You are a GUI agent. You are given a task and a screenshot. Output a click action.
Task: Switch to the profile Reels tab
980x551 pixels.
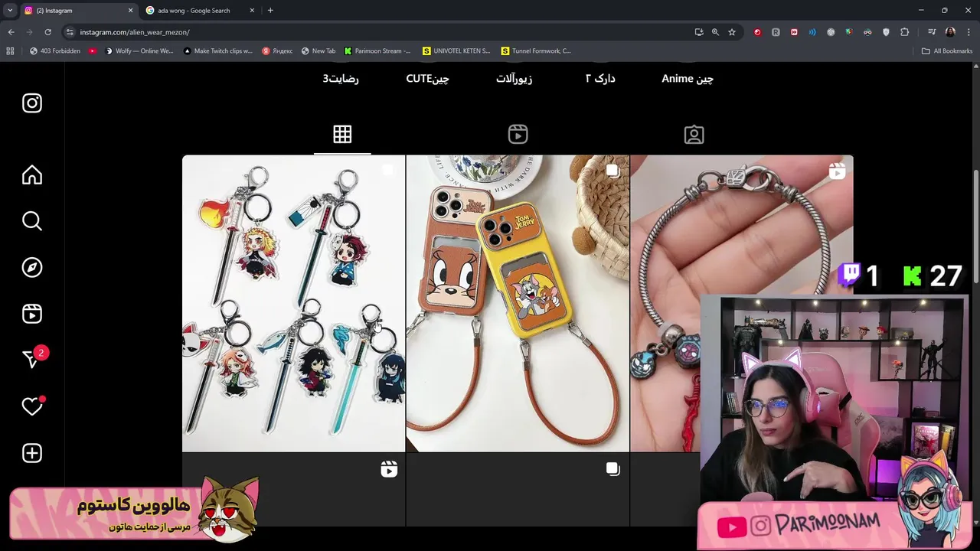(518, 135)
